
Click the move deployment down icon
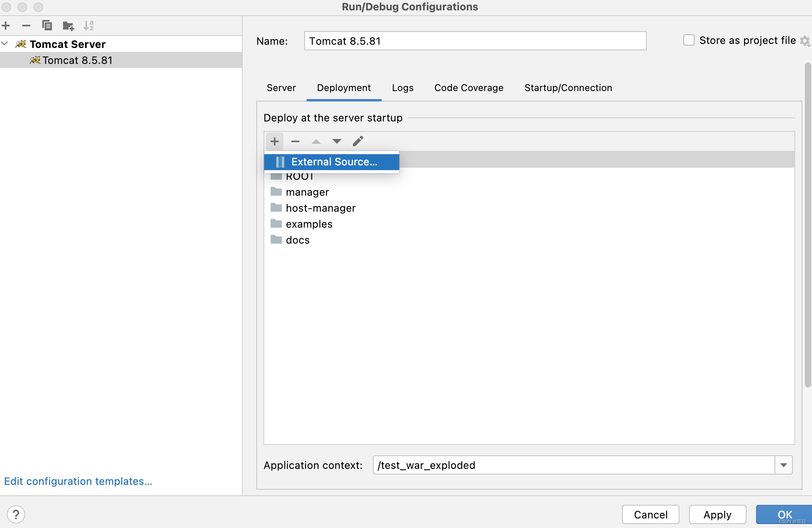(336, 141)
